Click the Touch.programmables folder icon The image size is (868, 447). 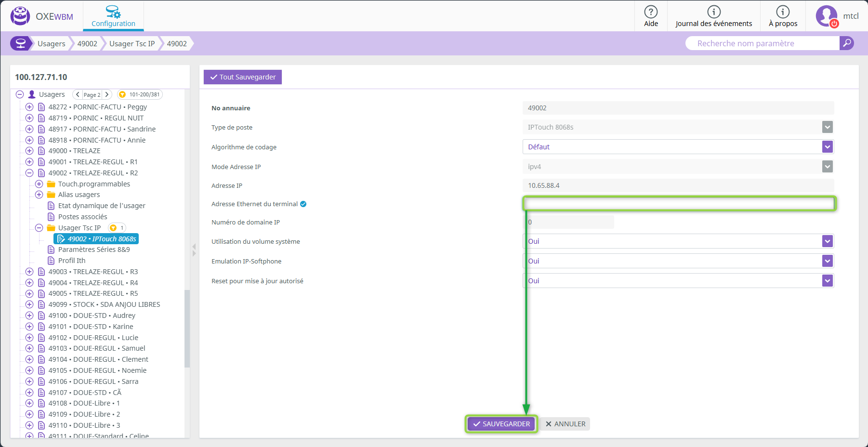[51, 184]
